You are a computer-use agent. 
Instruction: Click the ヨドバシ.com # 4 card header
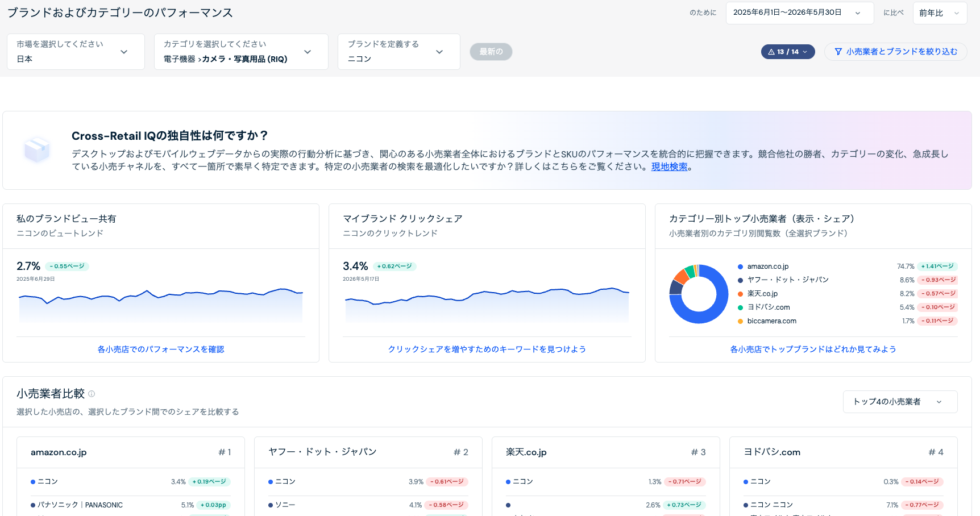click(844, 452)
